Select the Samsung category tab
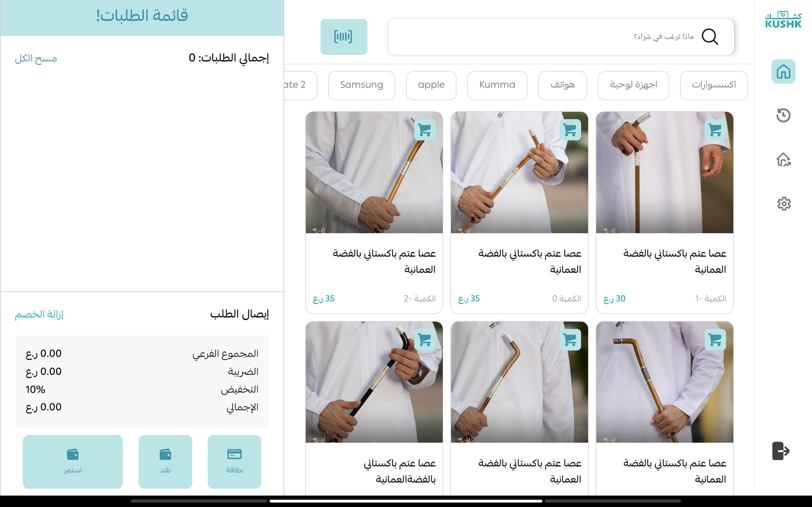Image resolution: width=812 pixels, height=507 pixels. pos(361,85)
